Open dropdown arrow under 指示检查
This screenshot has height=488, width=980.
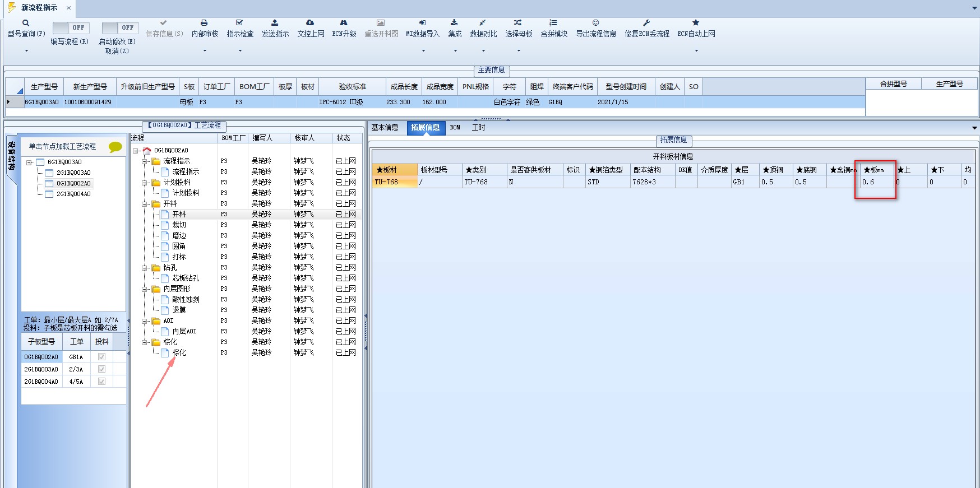(240, 51)
